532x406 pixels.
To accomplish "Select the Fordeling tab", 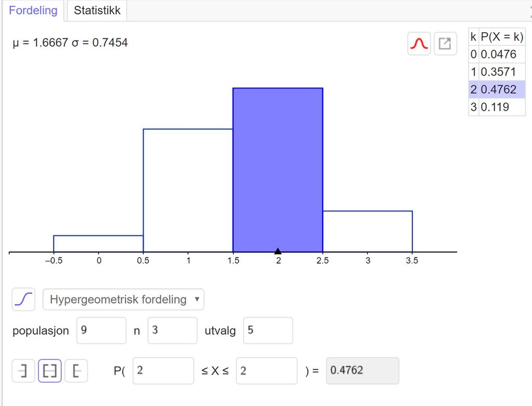I will (33, 10).
